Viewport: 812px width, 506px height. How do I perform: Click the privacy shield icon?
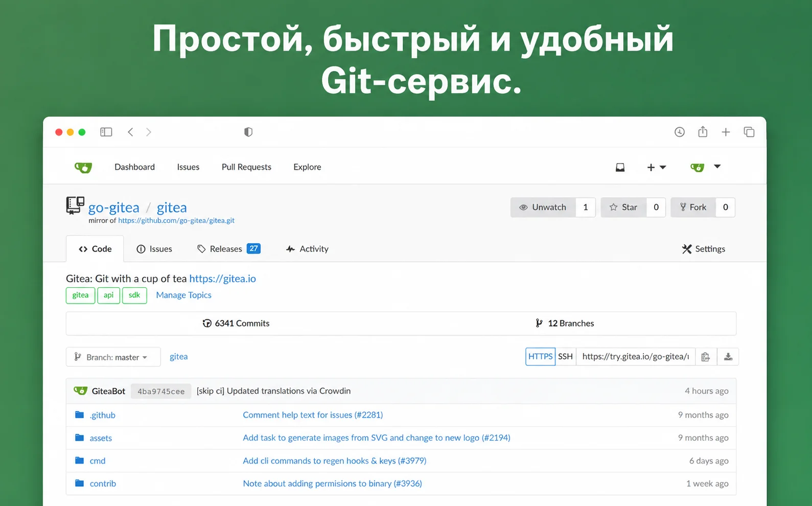click(x=248, y=132)
